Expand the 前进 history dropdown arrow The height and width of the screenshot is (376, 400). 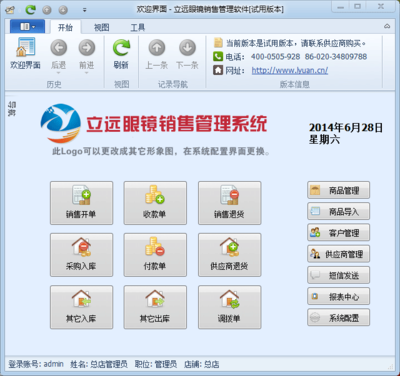(x=86, y=73)
